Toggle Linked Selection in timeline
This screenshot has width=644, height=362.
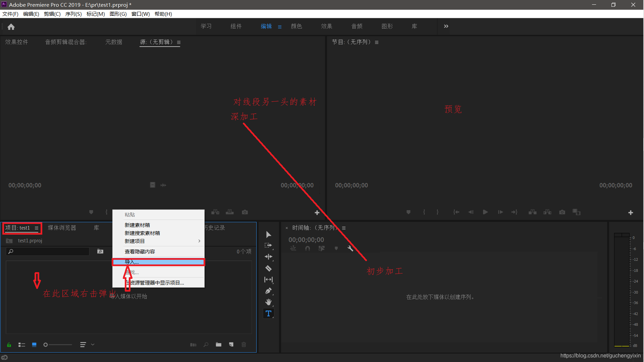coord(322,248)
